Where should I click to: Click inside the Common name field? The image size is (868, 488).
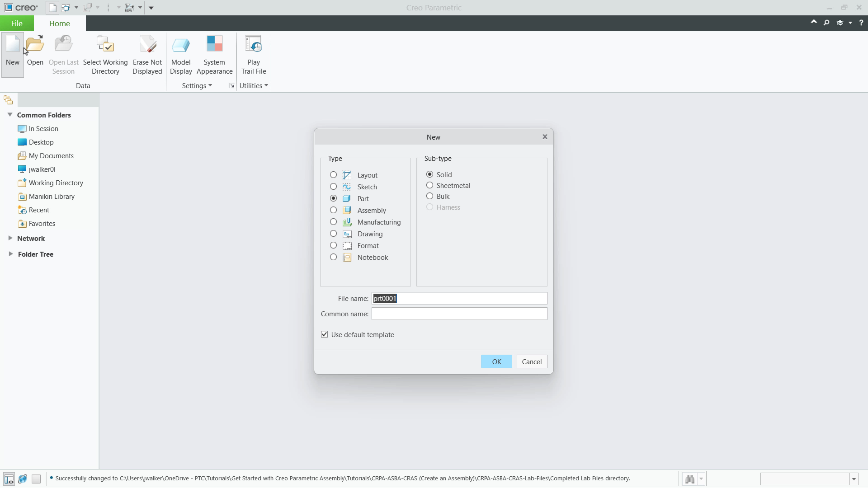(x=458, y=314)
